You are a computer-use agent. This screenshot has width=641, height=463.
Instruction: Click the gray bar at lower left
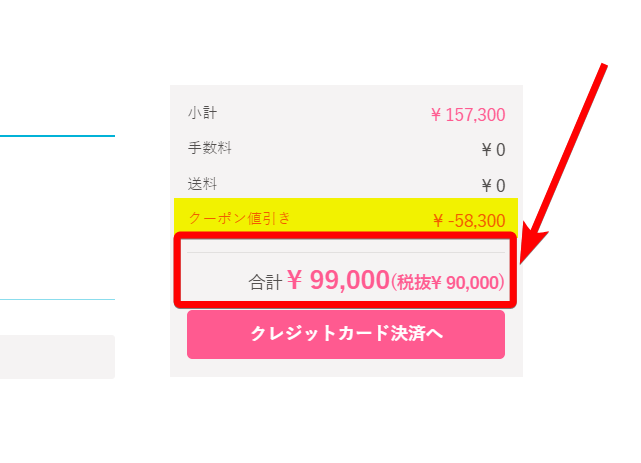coord(57,356)
